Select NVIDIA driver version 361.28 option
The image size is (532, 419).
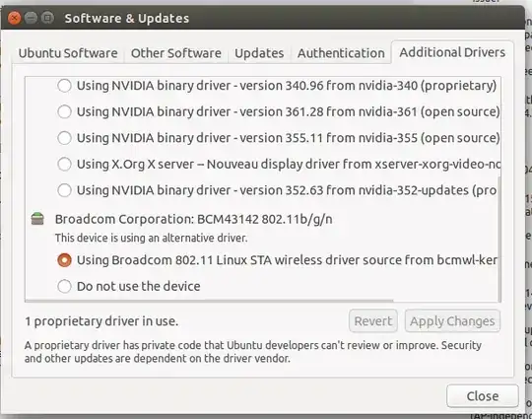pyautogui.click(x=64, y=111)
